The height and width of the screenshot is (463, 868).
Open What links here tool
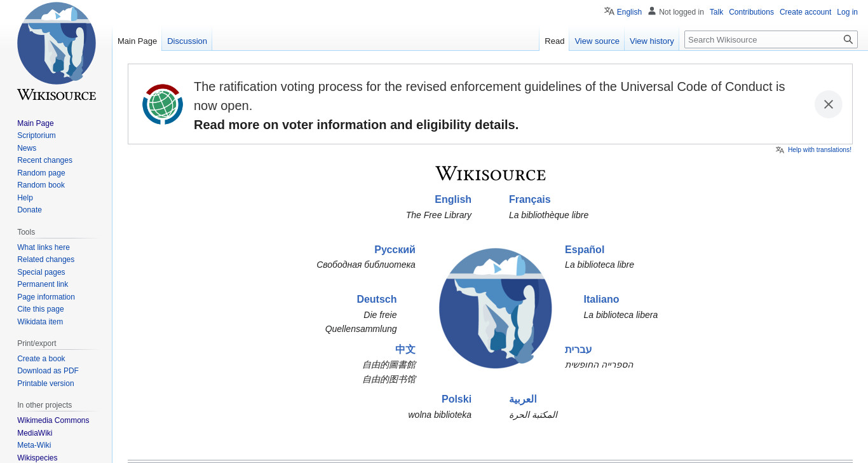[x=43, y=247]
